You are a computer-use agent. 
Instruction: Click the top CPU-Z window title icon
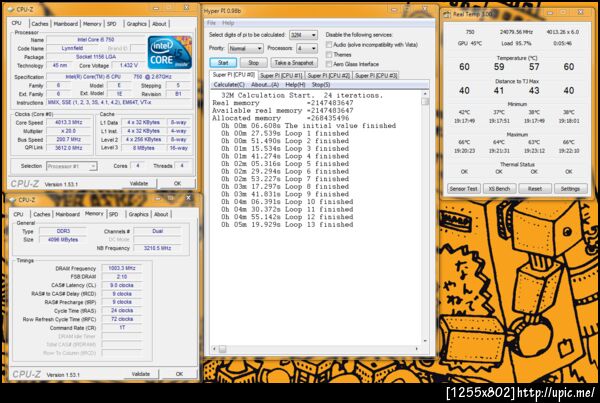point(11,9)
